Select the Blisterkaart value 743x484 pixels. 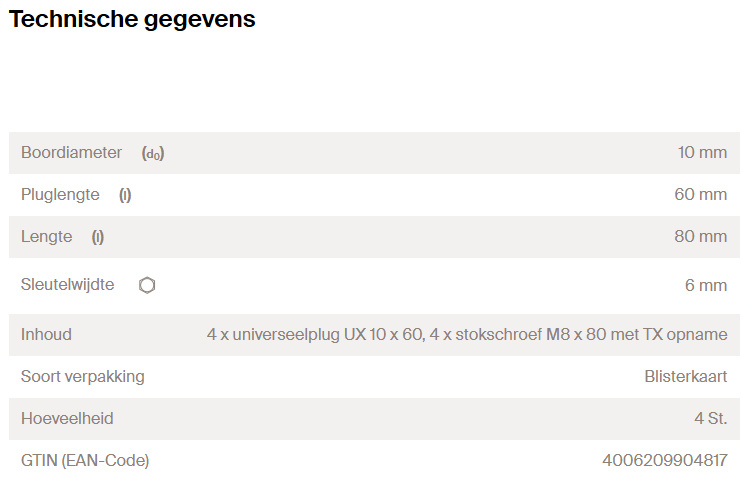click(x=686, y=376)
